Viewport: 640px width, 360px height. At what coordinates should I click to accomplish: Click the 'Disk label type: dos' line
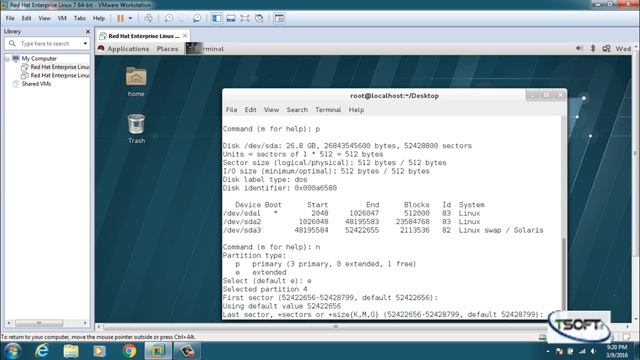click(265, 180)
